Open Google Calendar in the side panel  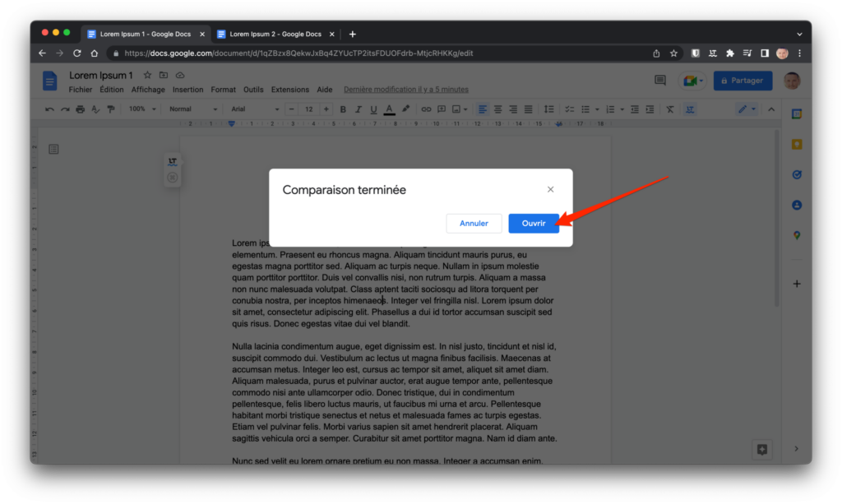point(797,113)
